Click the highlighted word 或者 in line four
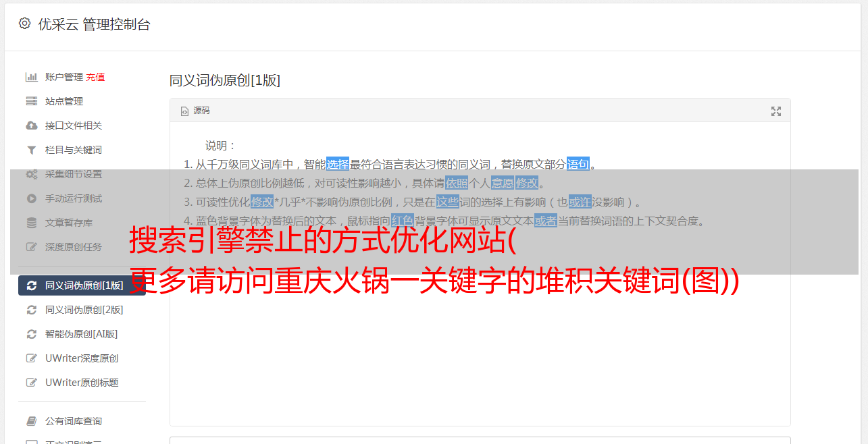The image size is (868, 444). click(546, 221)
